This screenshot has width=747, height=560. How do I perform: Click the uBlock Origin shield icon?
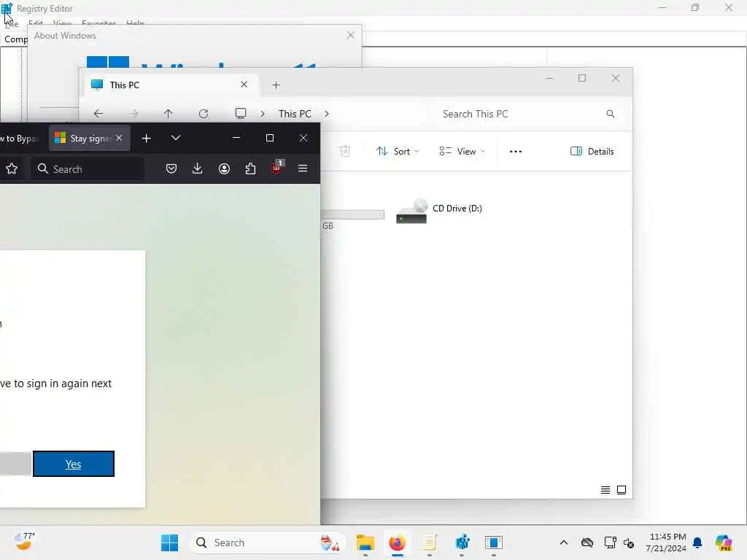(276, 168)
